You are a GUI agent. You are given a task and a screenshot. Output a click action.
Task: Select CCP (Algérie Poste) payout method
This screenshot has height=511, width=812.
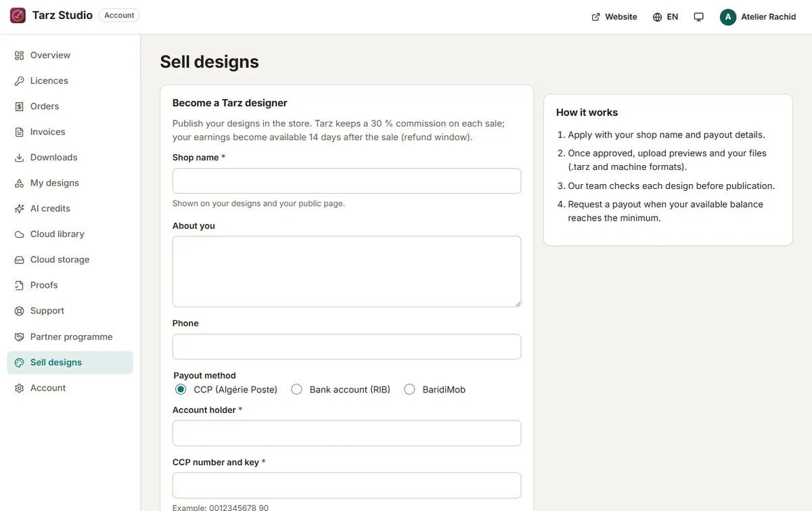tap(181, 389)
